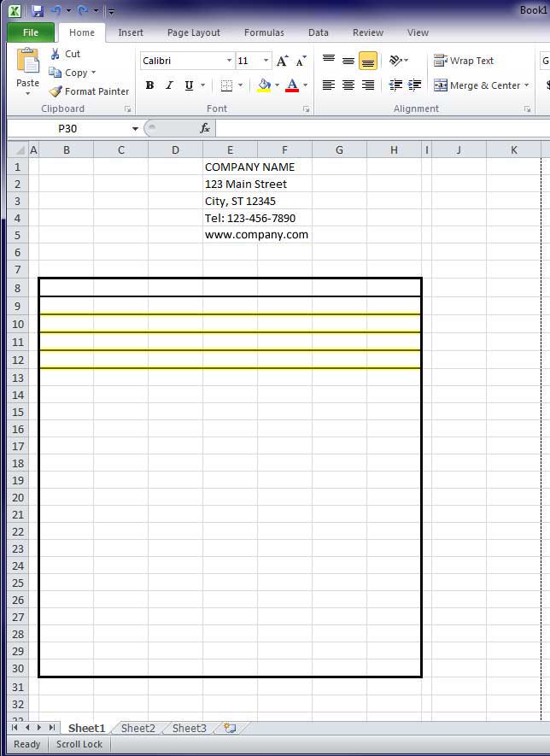Open the font size dropdown
The width and height of the screenshot is (550, 756).
click(266, 61)
